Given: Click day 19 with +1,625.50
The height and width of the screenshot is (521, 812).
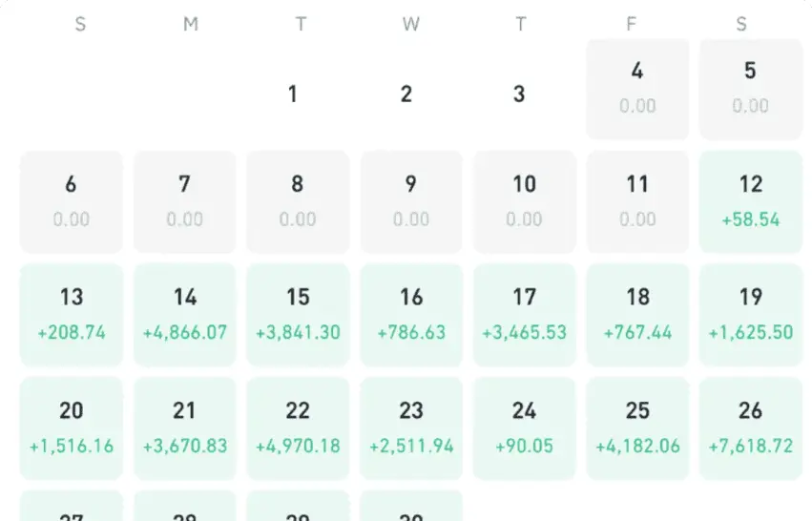Looking at the screenshot, I should pyautogui.click(x=750, y=315).
